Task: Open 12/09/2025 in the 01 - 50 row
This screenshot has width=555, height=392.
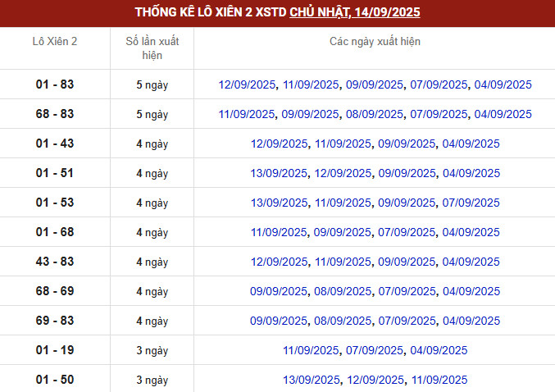Action: (375, 380)
